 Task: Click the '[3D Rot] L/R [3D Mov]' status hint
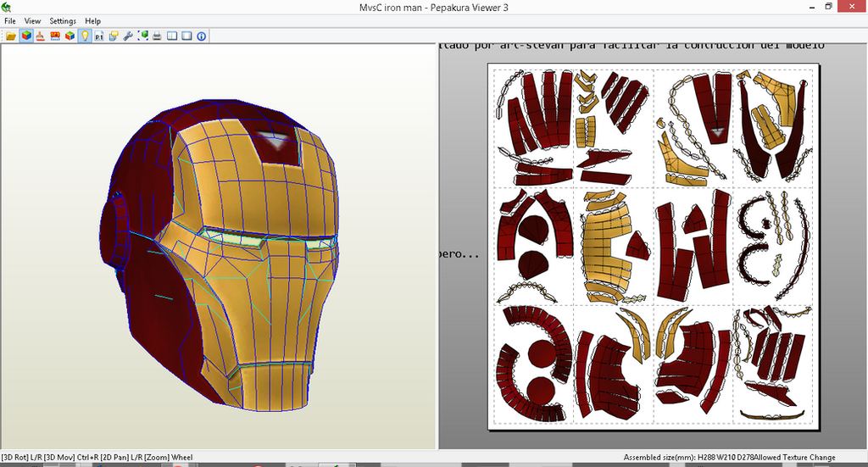pos(38,458)
